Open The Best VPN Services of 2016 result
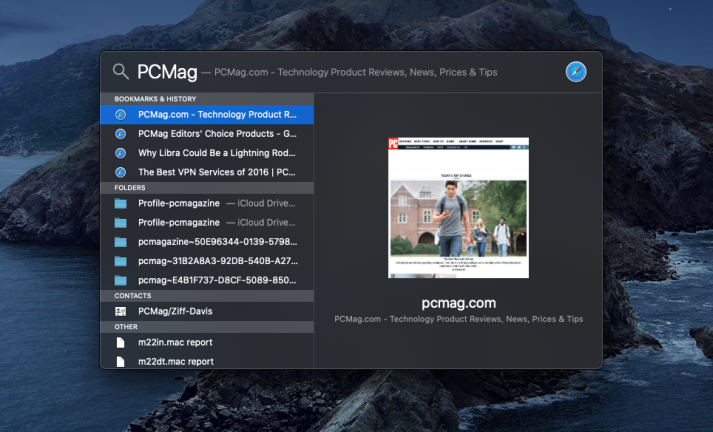 (207, 172)
